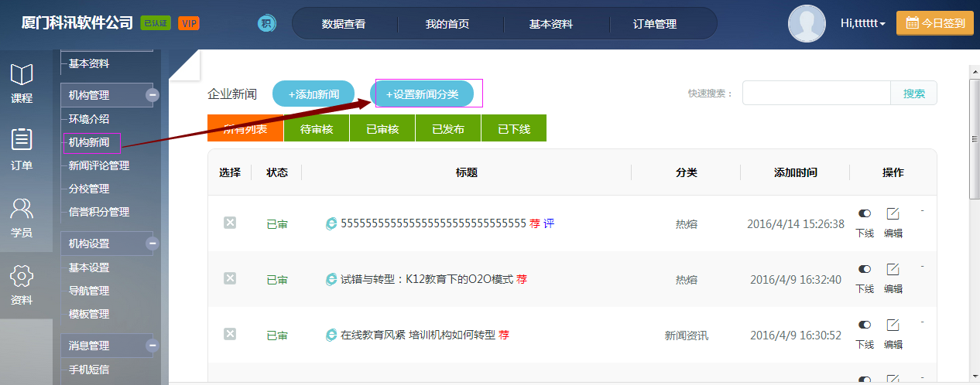Open 环境介绍 in the side menu
Screen dimensions: 980x385
point(89,119)
